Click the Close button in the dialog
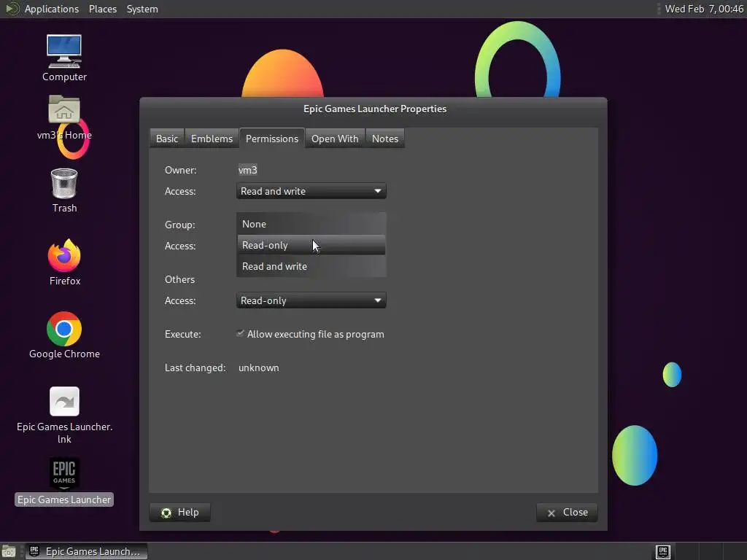Screen dimensions: 747x560 click(x=566, y=513)
